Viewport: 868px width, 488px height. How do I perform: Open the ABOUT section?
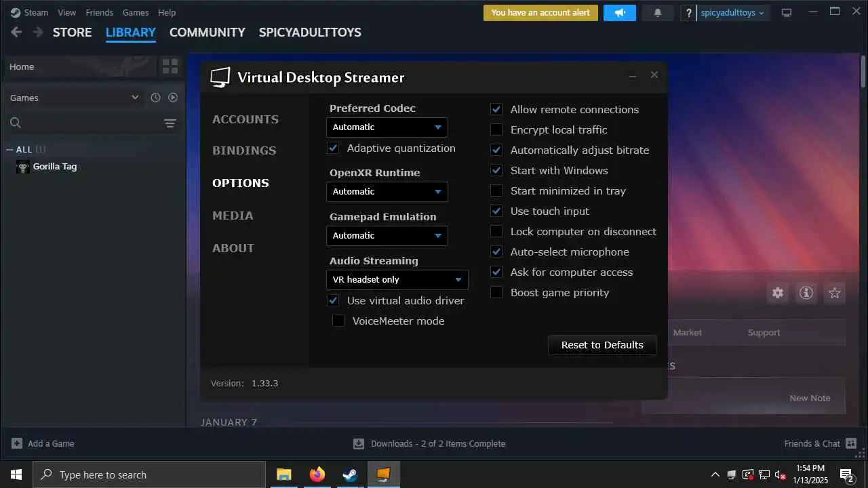pos(233,248)
